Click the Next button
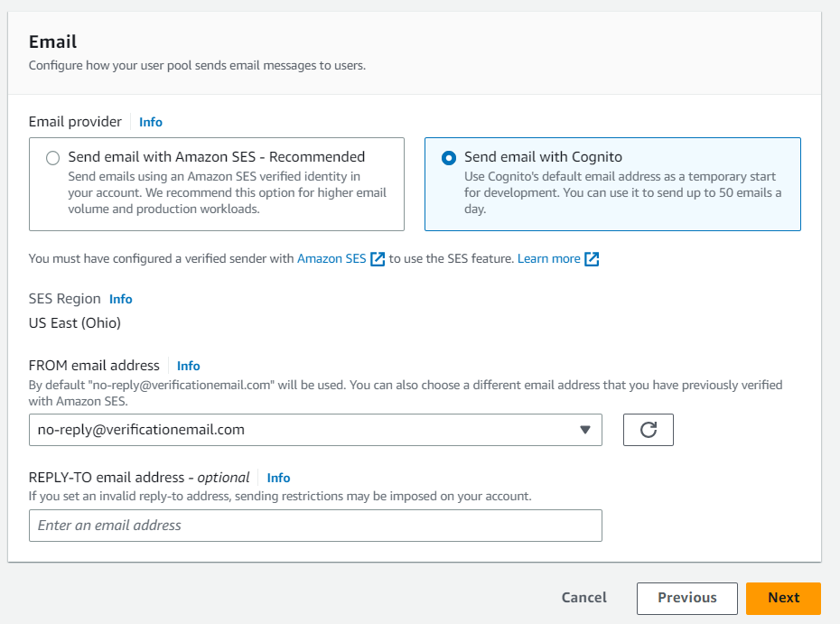This screenshot has width=840, height=624. (783, 599)
